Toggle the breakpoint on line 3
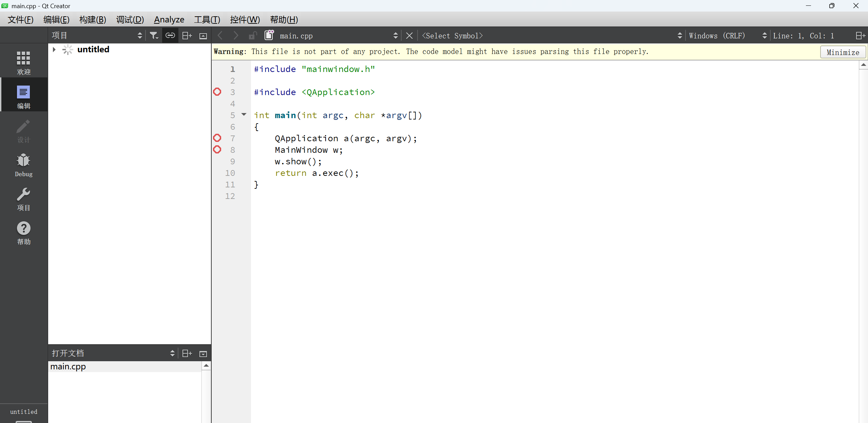The width and height of the screenshot is (868, 423). pos(217,92)
